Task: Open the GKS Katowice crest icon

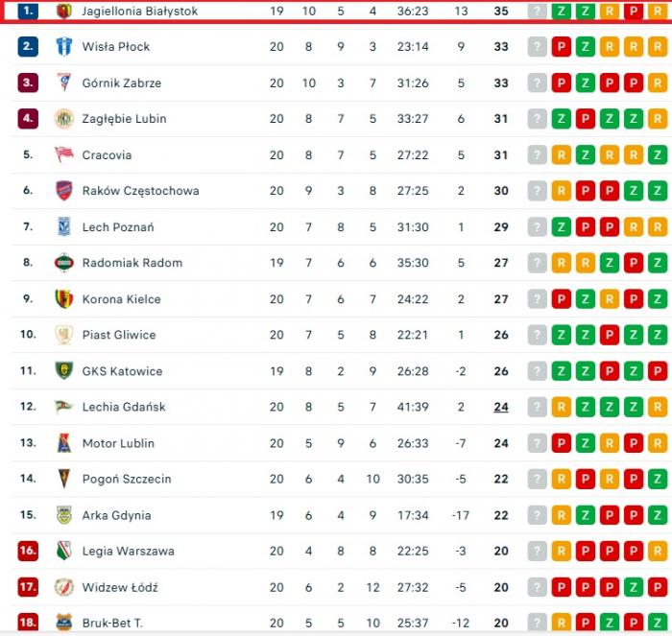Action: click(x=63, y=370)
